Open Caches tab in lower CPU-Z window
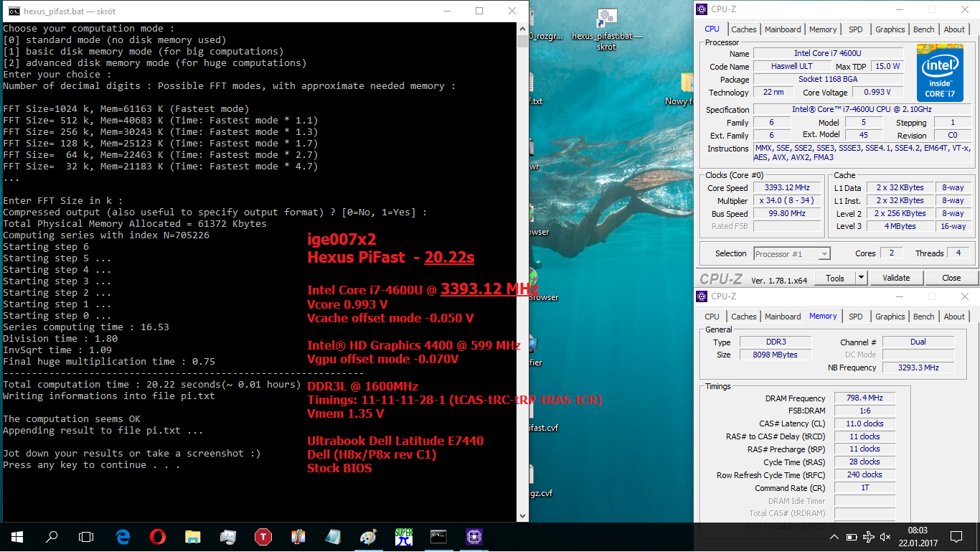 click(743, 317)
